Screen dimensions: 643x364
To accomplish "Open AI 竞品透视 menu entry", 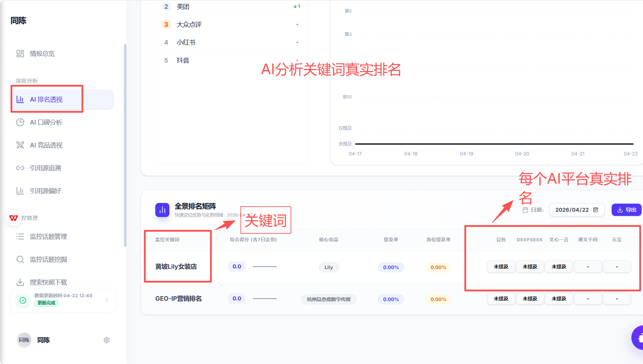I will (x=63, y=145).
